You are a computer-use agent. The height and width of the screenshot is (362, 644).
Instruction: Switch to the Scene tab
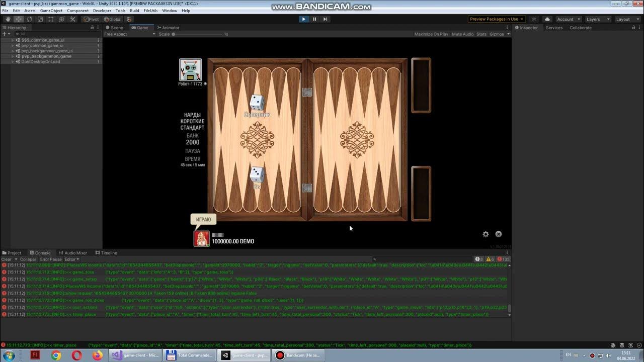point(114,28)
